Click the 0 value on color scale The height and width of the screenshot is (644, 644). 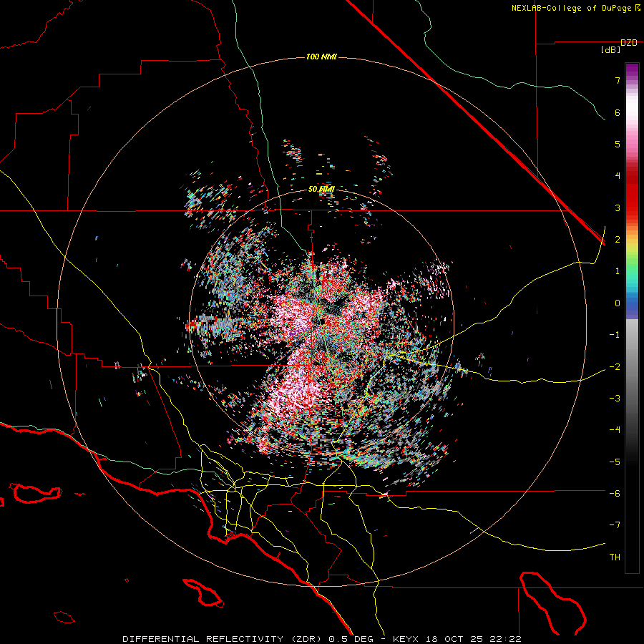point(618,303)
